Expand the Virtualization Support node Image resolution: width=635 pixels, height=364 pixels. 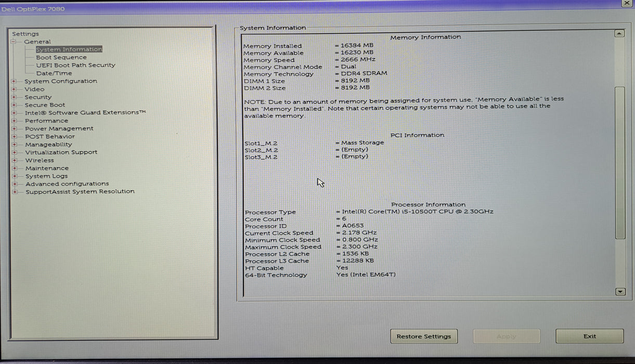pos(14,152)
